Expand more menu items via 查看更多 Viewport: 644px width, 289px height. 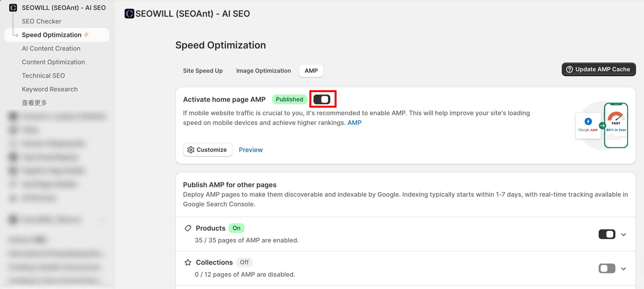point(34,103)
